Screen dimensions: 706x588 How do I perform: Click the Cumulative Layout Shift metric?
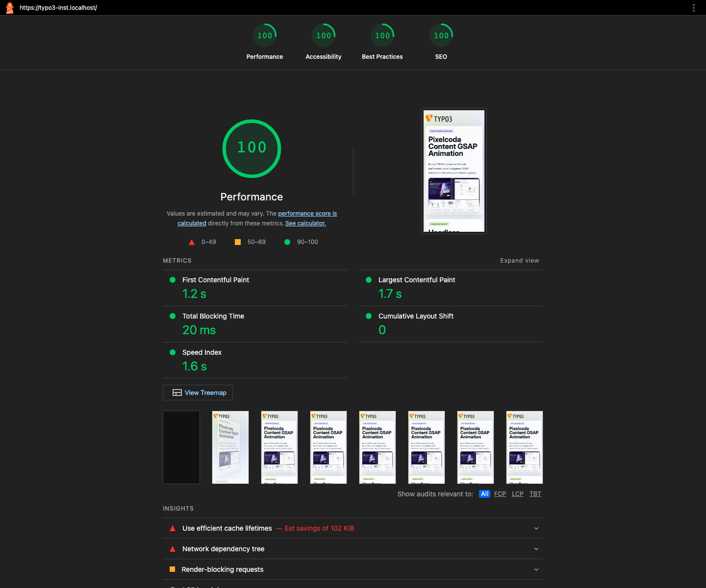[451, 324]
